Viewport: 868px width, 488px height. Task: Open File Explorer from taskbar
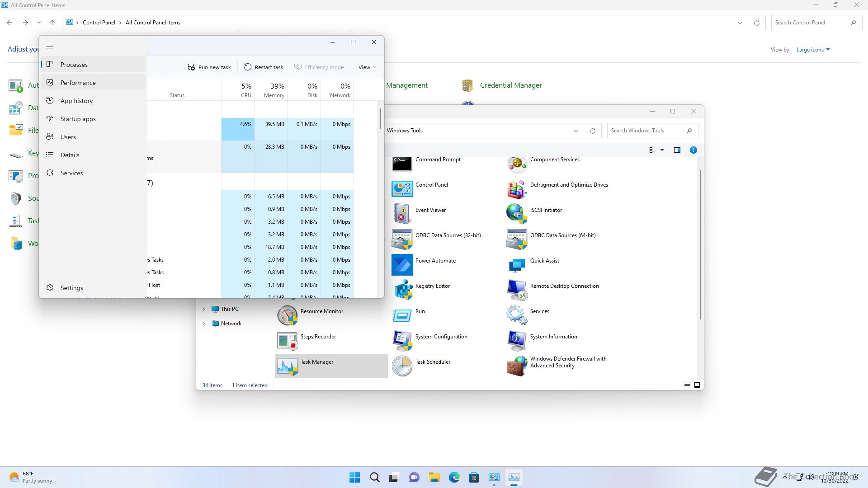tap(434, 477)
